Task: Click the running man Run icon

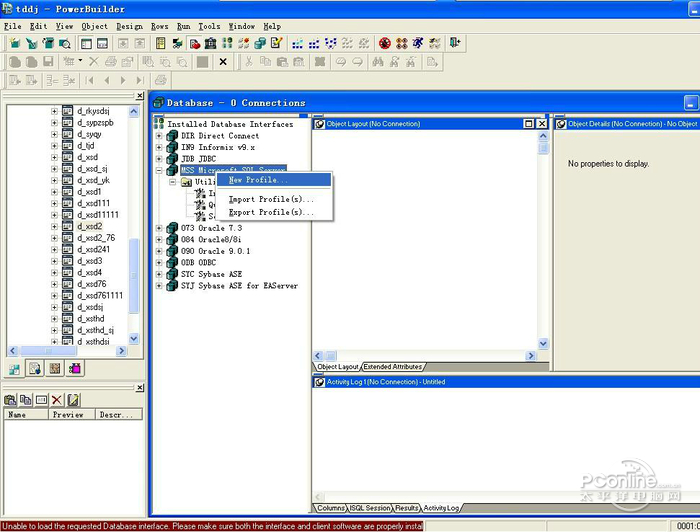Action: coord(418,43)
